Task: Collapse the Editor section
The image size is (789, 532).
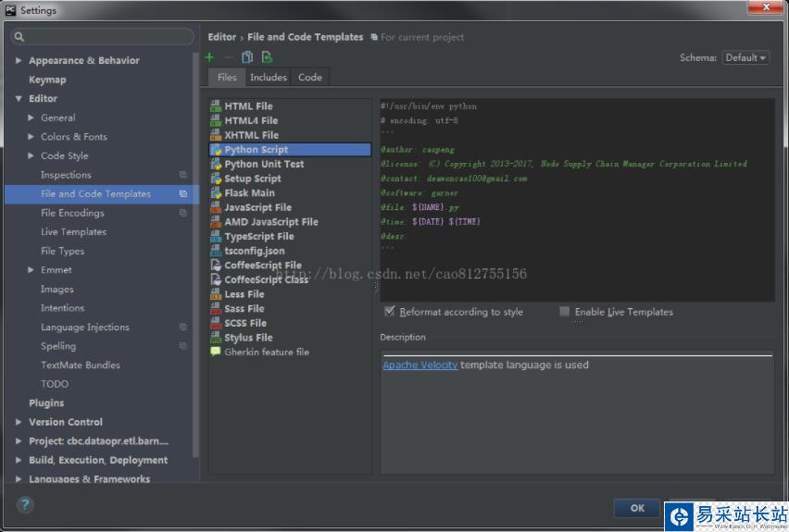Action: click(x=19, y=99)
